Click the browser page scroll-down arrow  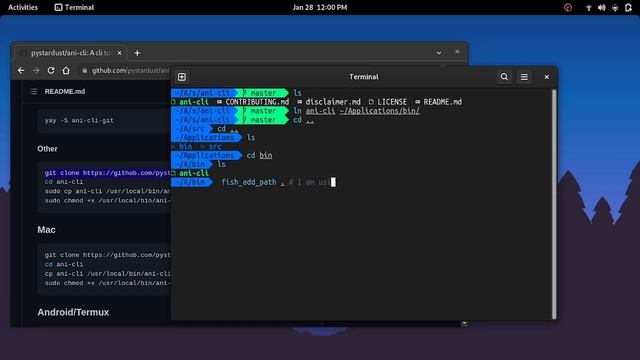tap(464, 323)
